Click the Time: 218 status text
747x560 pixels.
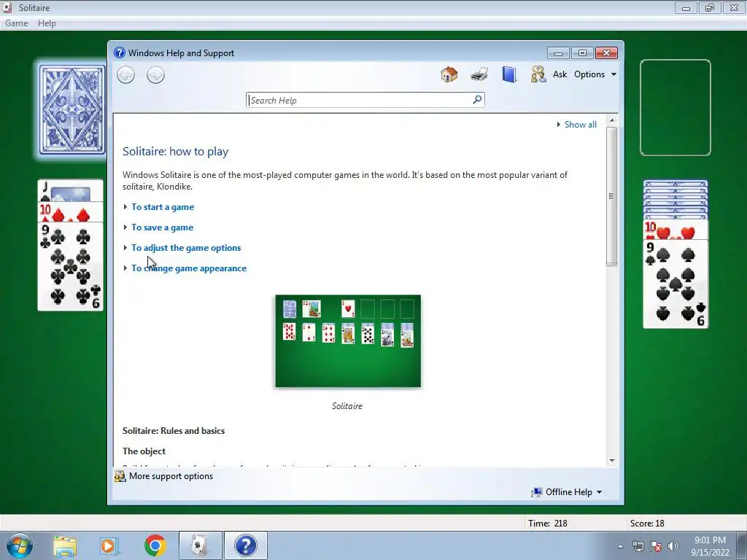pyautogui.click(x=547, y=524)
